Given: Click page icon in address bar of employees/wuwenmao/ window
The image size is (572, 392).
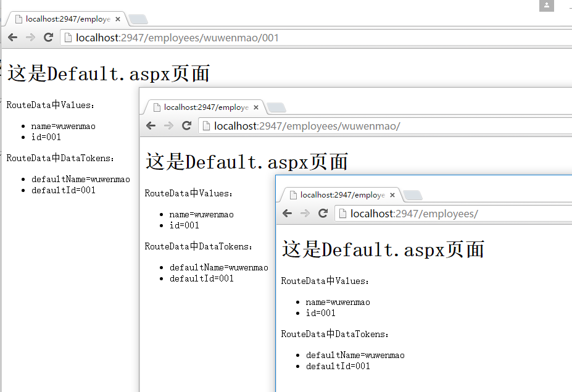Looking at the screenshot, I should pos(206,126).
